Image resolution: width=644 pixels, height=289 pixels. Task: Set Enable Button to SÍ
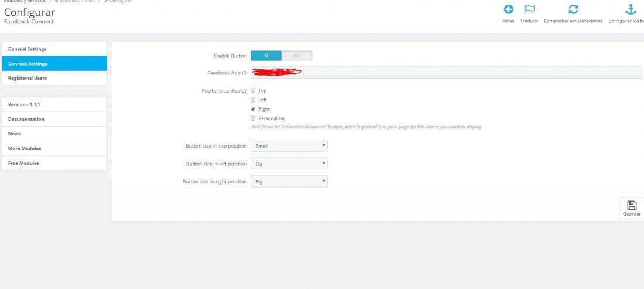[x=266, y=56]
